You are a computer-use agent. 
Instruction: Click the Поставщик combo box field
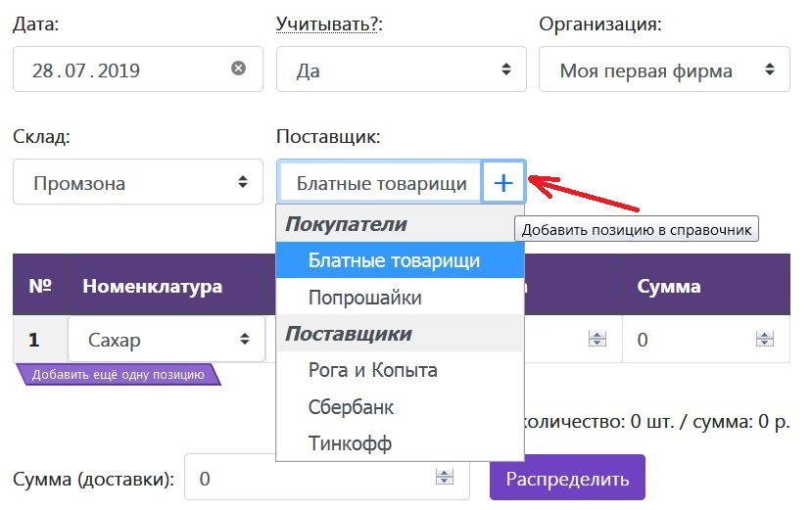coord(380,183)
